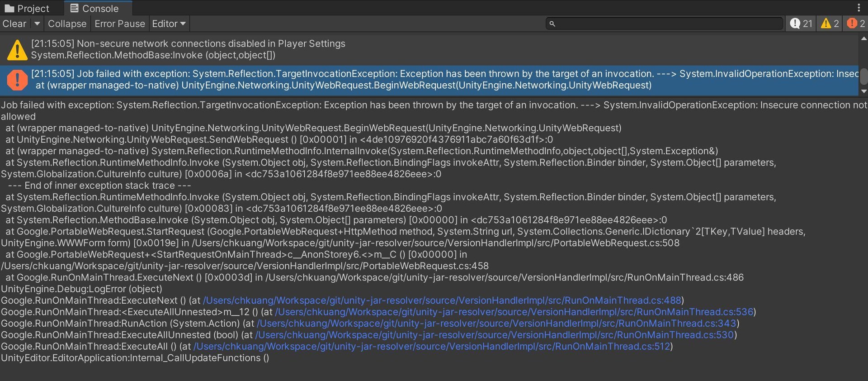Open RunOnMainThread.cs:536 source link
The image size is (868, 381).
[x=514, y=312]
